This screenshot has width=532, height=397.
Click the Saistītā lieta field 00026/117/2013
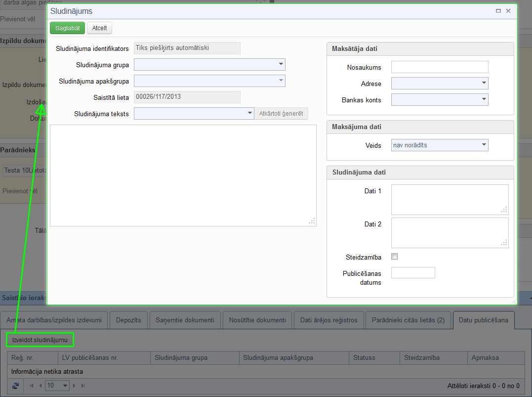[x=187, y=97]
